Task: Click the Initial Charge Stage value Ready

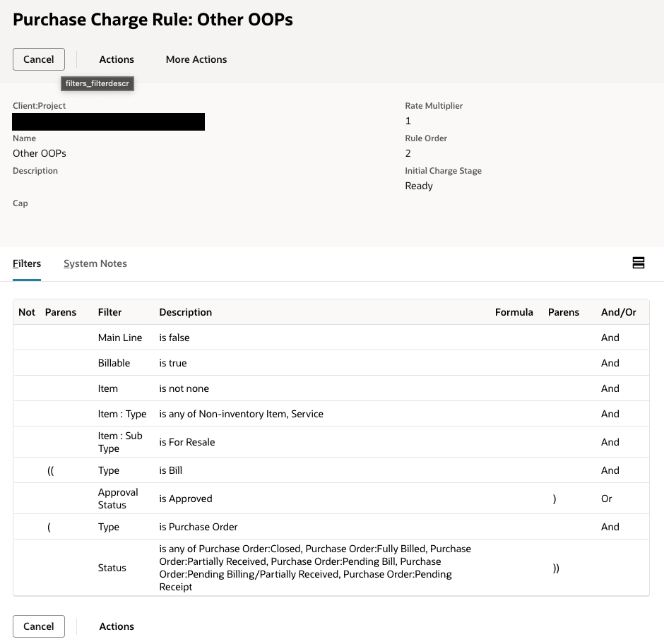Action: 419,186
